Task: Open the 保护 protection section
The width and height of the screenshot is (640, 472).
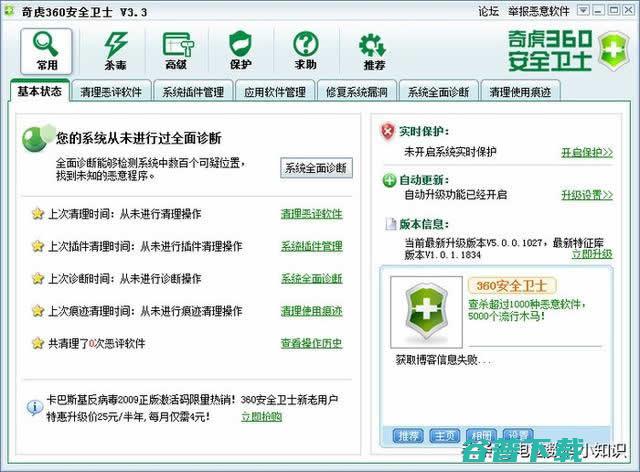Action: [x=241, y=51]
